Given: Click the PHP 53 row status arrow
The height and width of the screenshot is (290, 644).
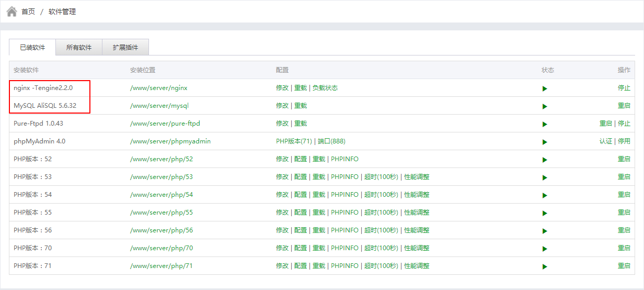Looking at the screenshot, I should pyautogui.click(x=545, y=177).
